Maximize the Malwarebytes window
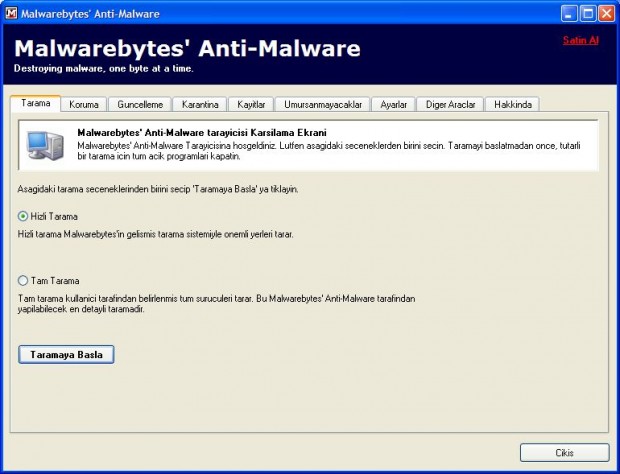This screenshot has width=620, height=474. pos(588,14)
